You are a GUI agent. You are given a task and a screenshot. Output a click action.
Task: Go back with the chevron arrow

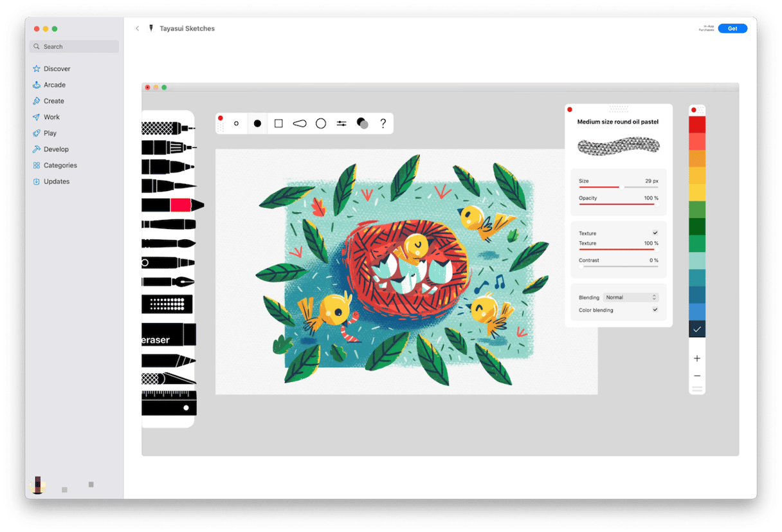(x=138, y=28)
